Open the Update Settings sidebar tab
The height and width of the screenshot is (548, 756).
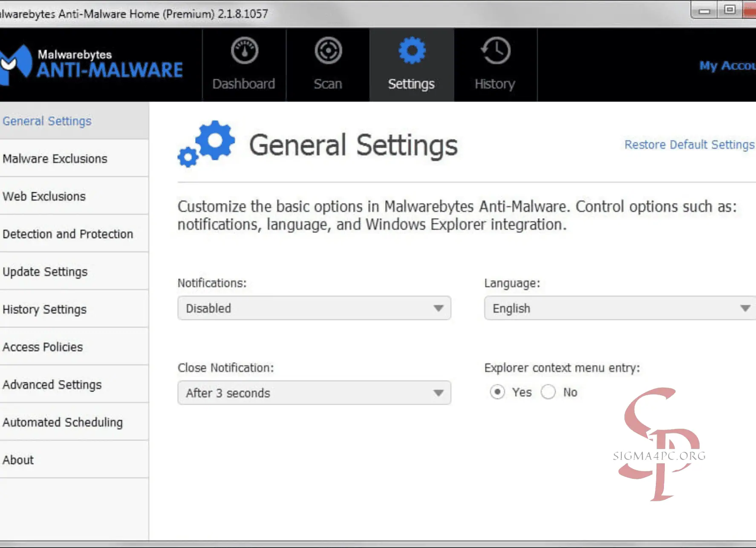coord(74,272)
